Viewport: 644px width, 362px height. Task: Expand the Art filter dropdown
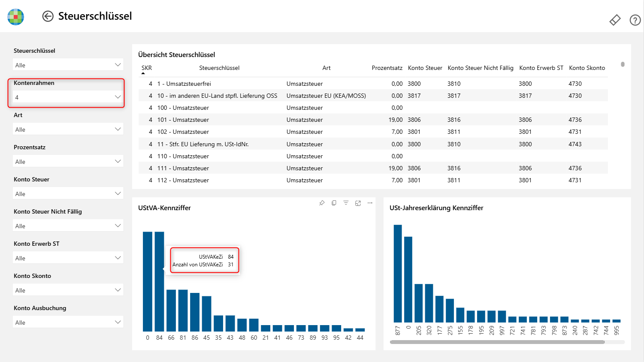tap(68, 129)
